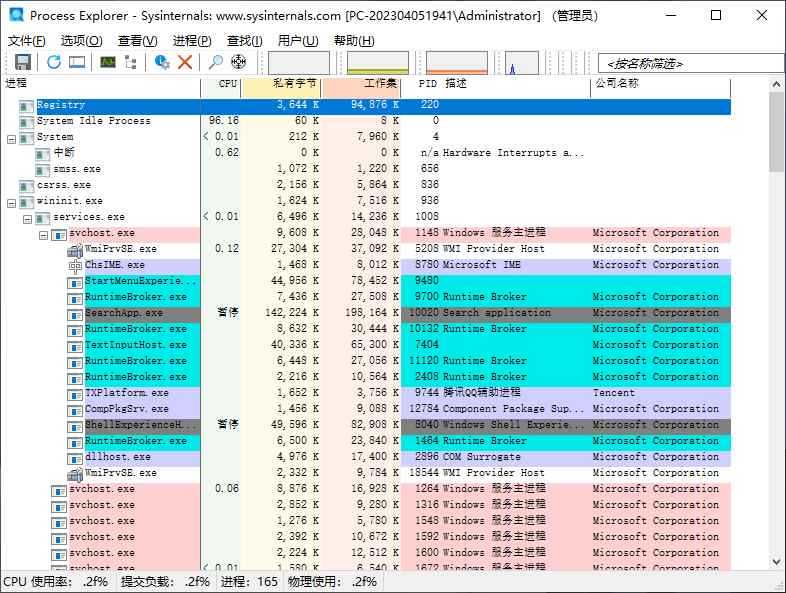The width and height of the screenshot is (786, 593).
Task: Open the 选项(O) menu
Action: 81,41
